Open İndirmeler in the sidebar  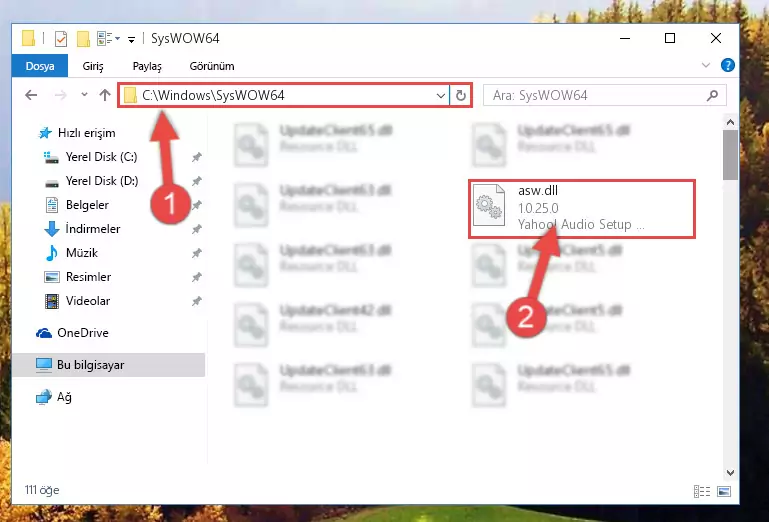coord(82,229)
